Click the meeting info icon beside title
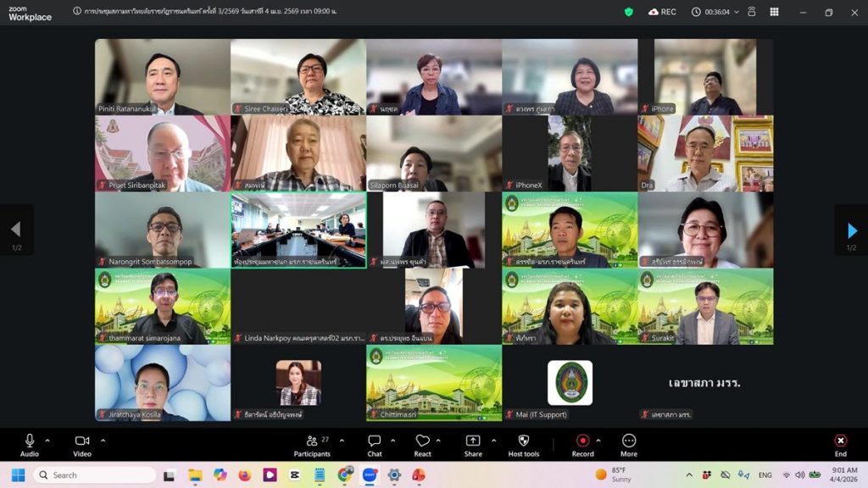Screen dimensions: 868x488 (x=77, y=12)
